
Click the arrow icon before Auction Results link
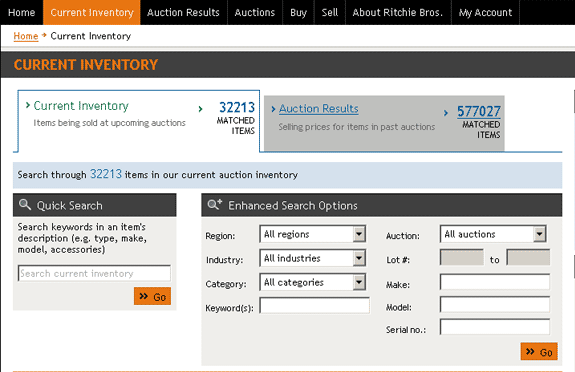pos(273,109)
